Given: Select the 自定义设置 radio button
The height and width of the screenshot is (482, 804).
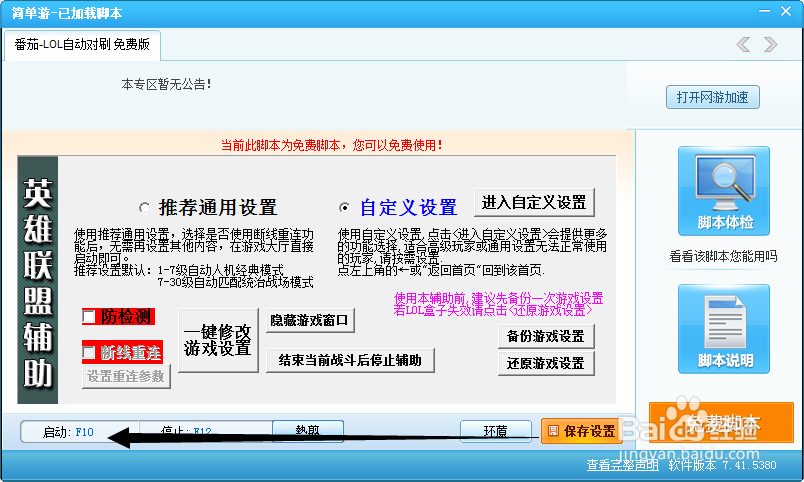Looking at the screenshot, I should click(x=345, y=208).
